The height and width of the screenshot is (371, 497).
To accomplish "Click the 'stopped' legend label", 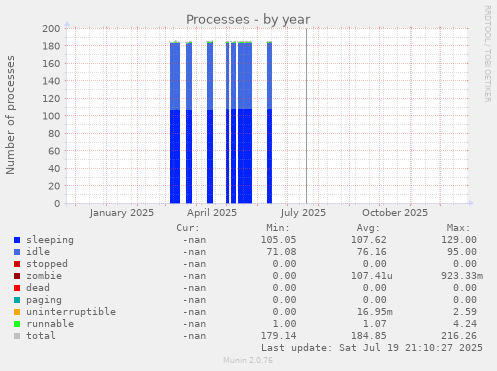I will tap(47, 264).
